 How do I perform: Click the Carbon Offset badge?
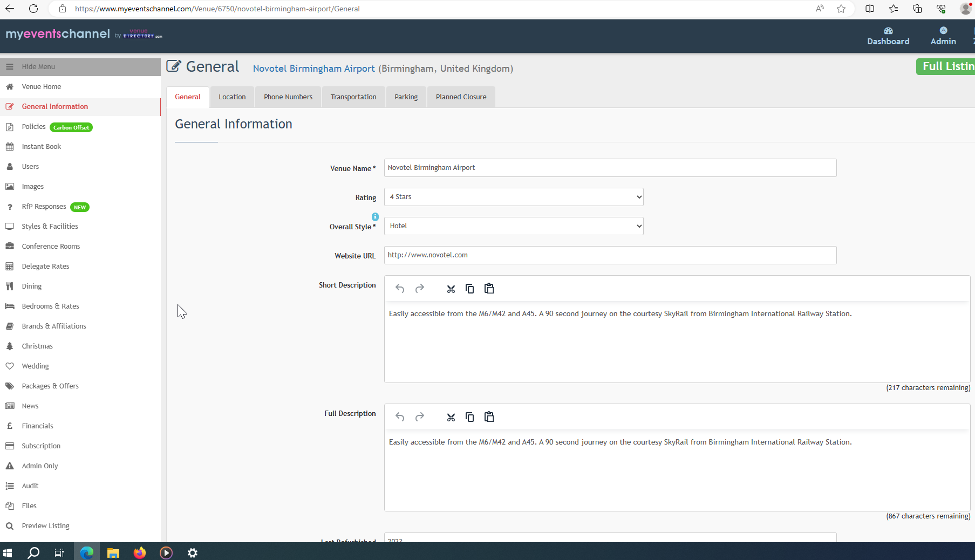(x=71, y=127)
